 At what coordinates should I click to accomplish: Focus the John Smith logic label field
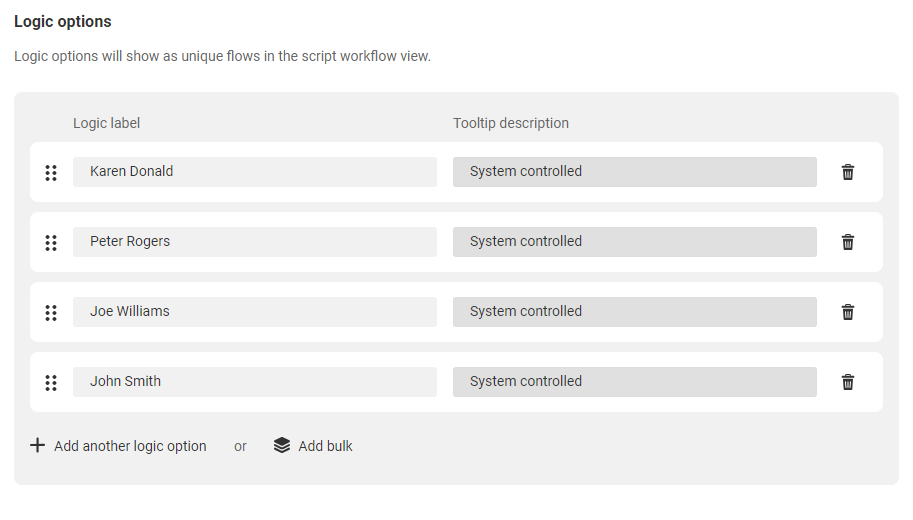[254, 381]
